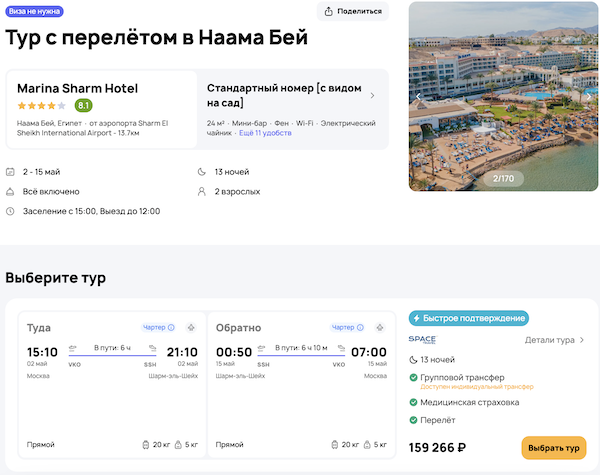Screen dimensions: 600x475
Task: Expand room details chevron for Стандартный номер
Action: (373, 96)
